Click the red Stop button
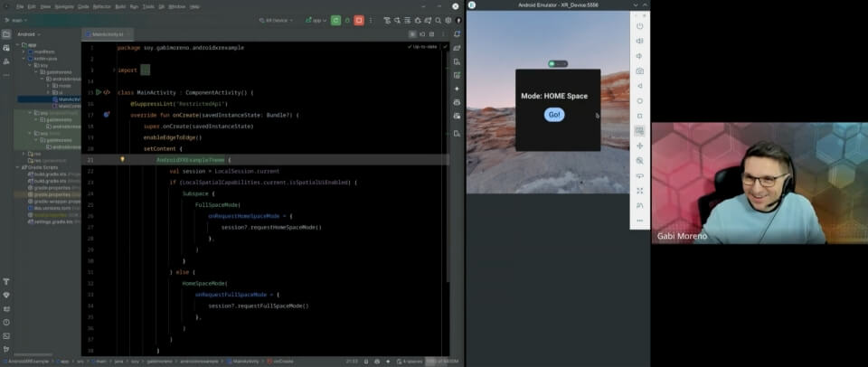 359,21
